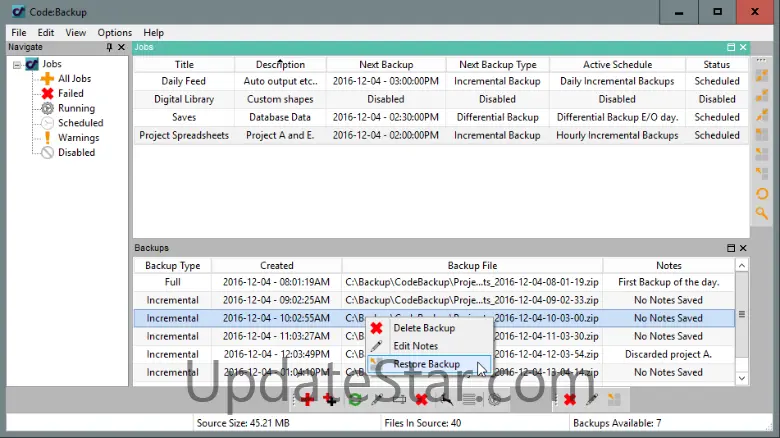This screenshot has height=438, width=780.
Task: Click the list-with-dot icon in the bottom toolbar
Action: click(x=472, y=399)
